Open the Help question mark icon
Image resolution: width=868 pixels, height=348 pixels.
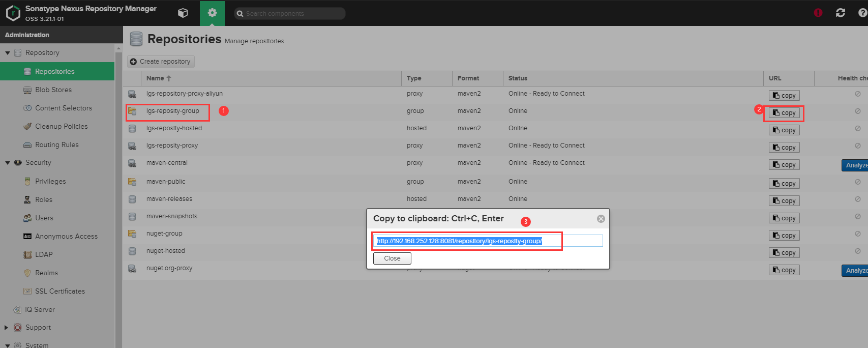click(x=862, y=13)
